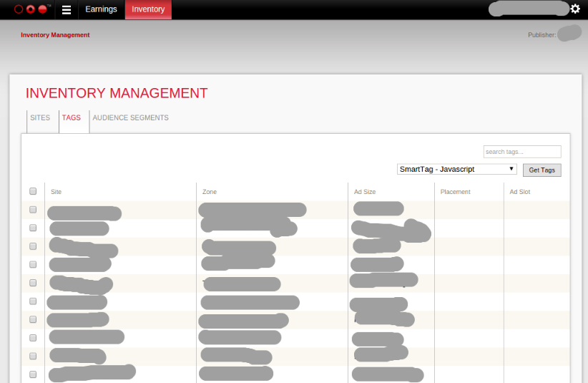This screenshot has width=588, height=383.
Task: Tick the fifth row checkbox
Action: 33,283
